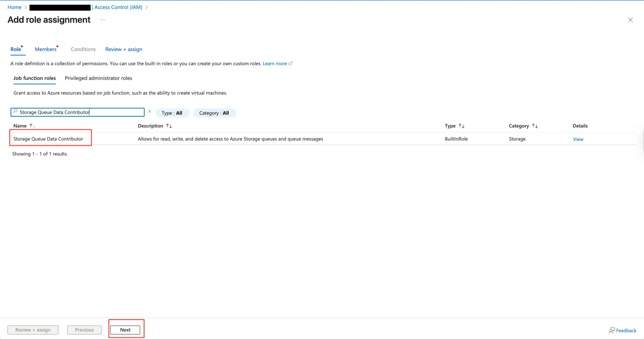Switch to the Members tab
This screenshot has height=339, width=644.
[46, 49]
